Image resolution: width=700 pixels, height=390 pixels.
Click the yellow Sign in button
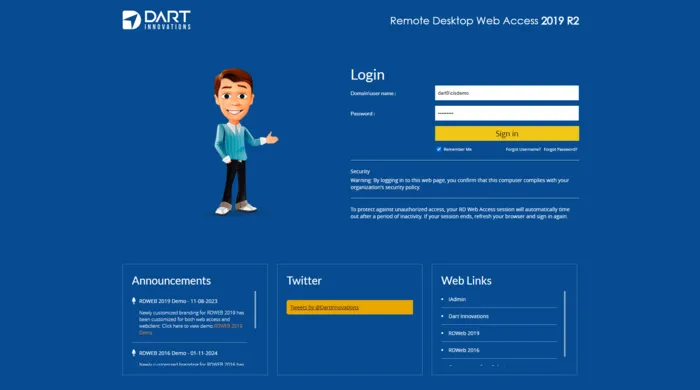pos(507,133)
